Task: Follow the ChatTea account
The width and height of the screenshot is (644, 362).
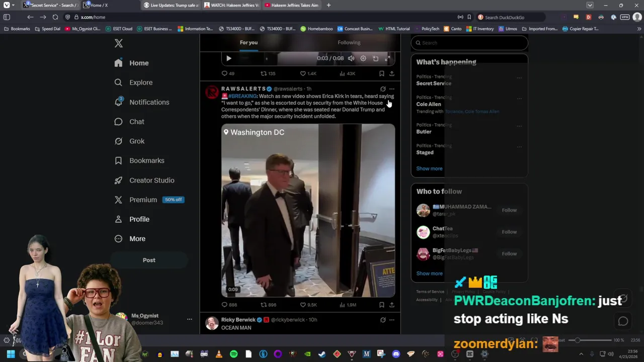Action: tap(509, 232)
